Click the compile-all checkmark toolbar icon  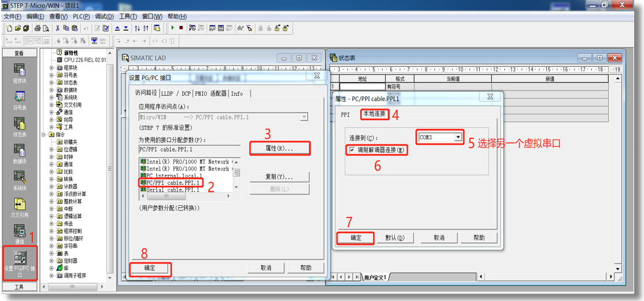(x=106, y=28)
